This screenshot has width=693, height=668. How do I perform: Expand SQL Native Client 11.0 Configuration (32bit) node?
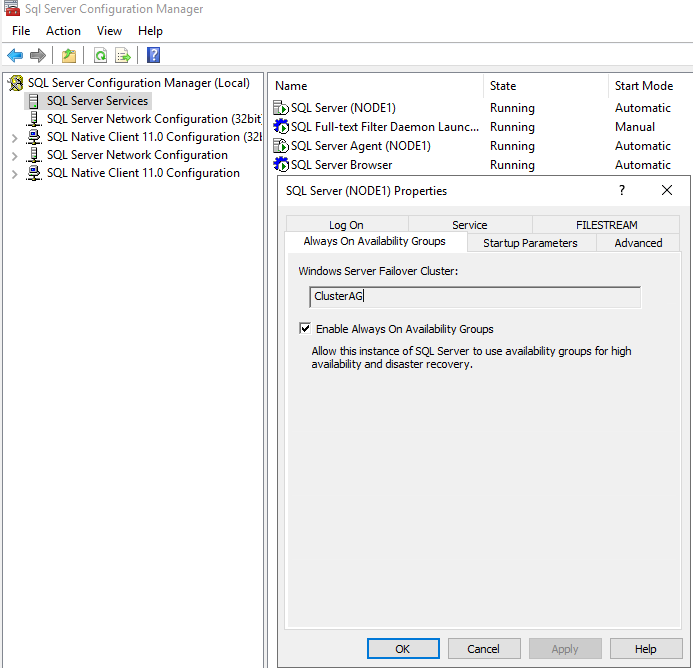[15, 138]
